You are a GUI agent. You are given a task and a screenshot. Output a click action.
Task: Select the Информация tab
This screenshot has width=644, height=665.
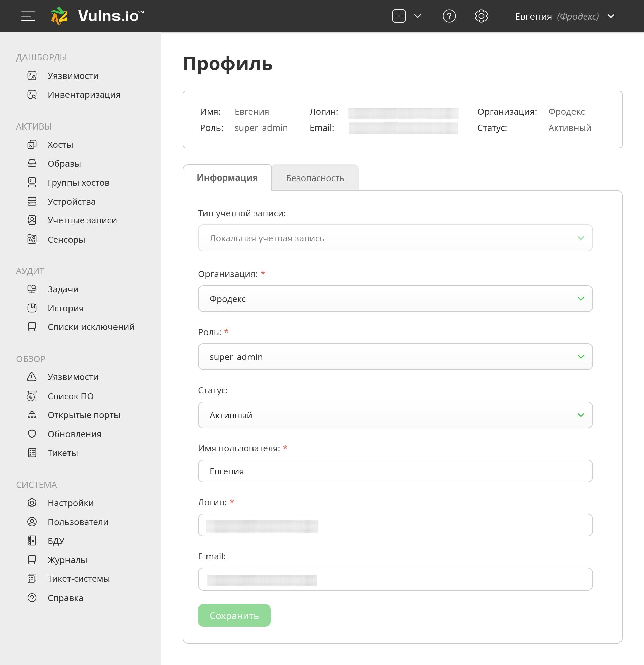click(227, 178)
